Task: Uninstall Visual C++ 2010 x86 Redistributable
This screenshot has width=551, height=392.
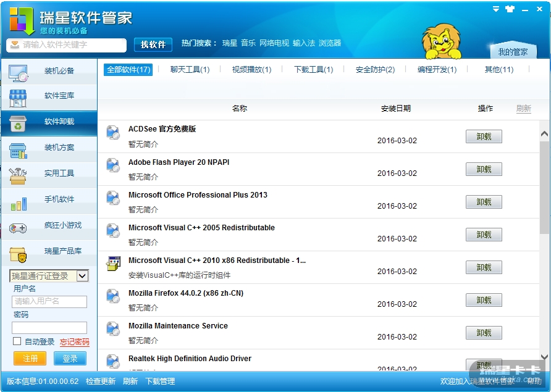Action: (x=484, y=267)
